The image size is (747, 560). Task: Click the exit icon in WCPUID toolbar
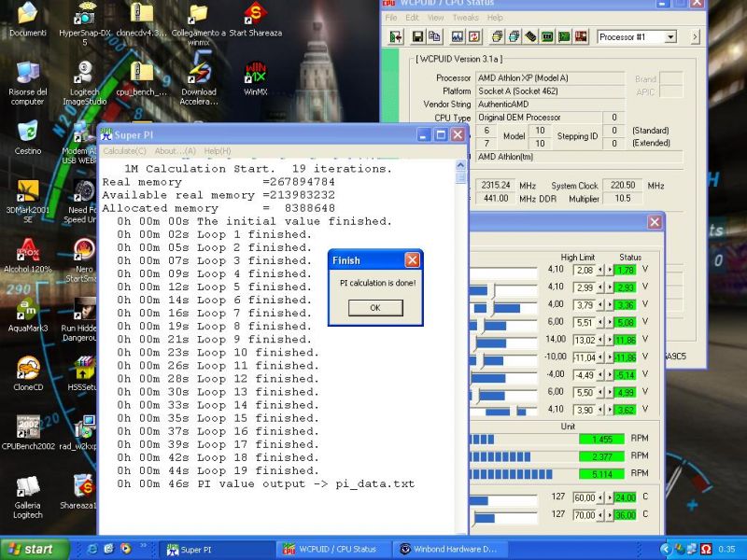395,36
